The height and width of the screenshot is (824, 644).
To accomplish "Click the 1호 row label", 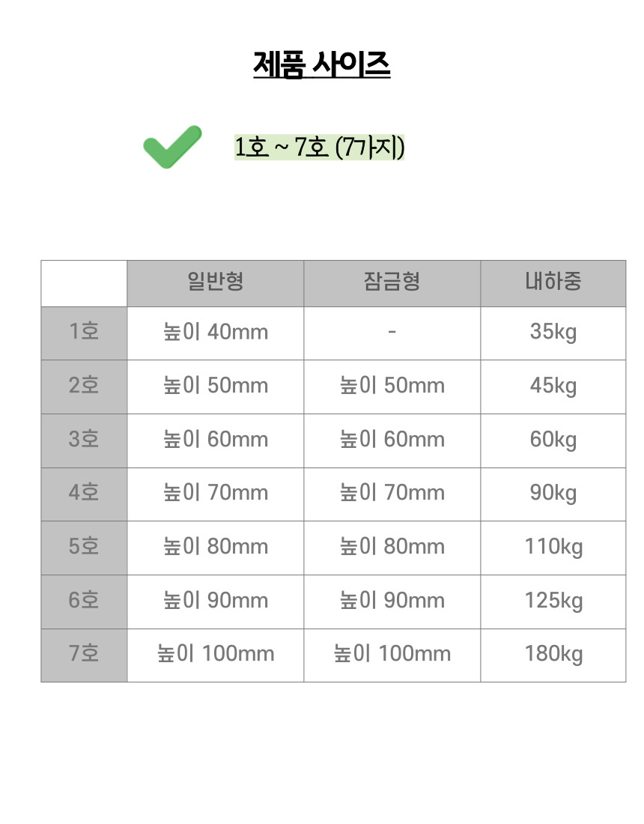I will (x=84, y=331).
